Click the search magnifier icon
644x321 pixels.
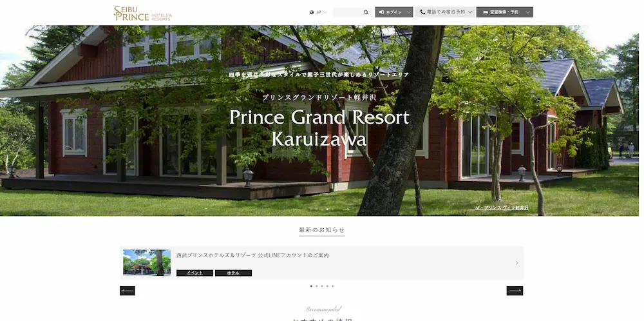[366, 12]
